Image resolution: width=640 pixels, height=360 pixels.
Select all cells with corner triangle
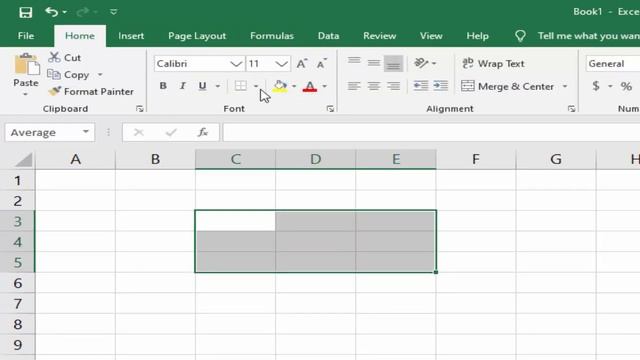(23, 160)
